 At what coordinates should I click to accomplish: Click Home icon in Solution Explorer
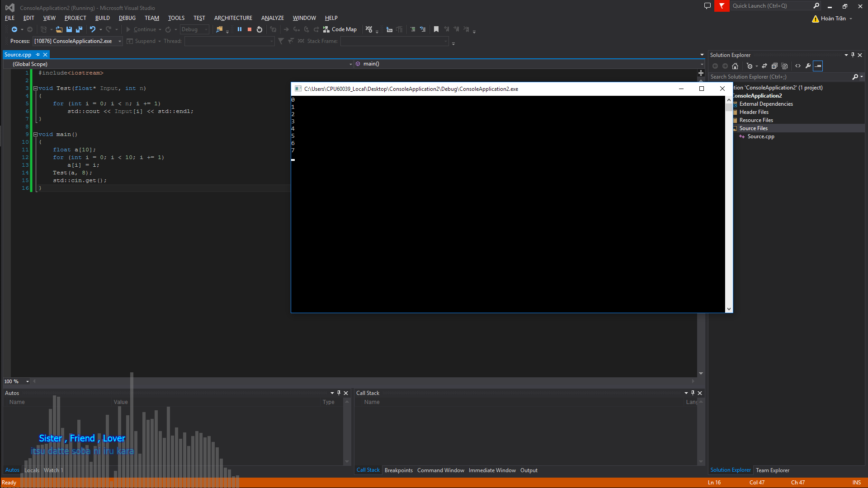[x=735, y=66]
